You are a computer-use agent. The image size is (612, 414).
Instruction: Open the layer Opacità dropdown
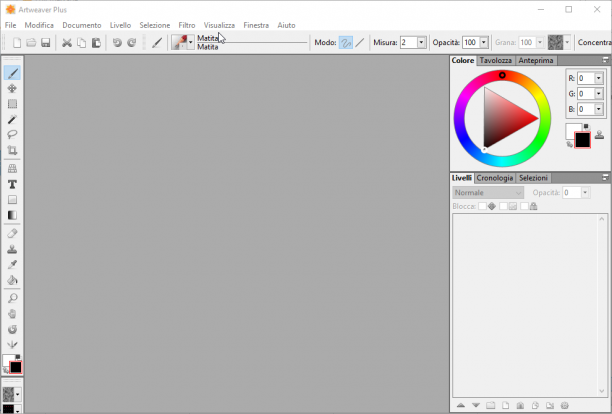tap(585, 192)
